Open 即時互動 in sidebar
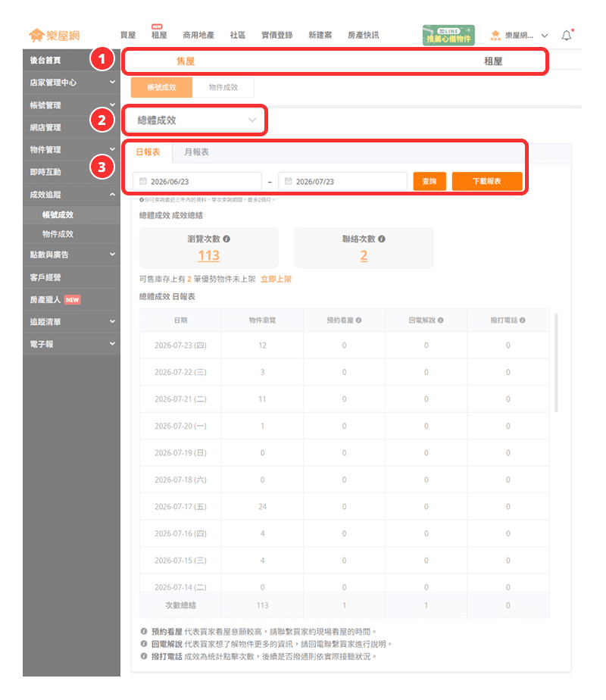The image size is (606, 700). tap(71, 172)
